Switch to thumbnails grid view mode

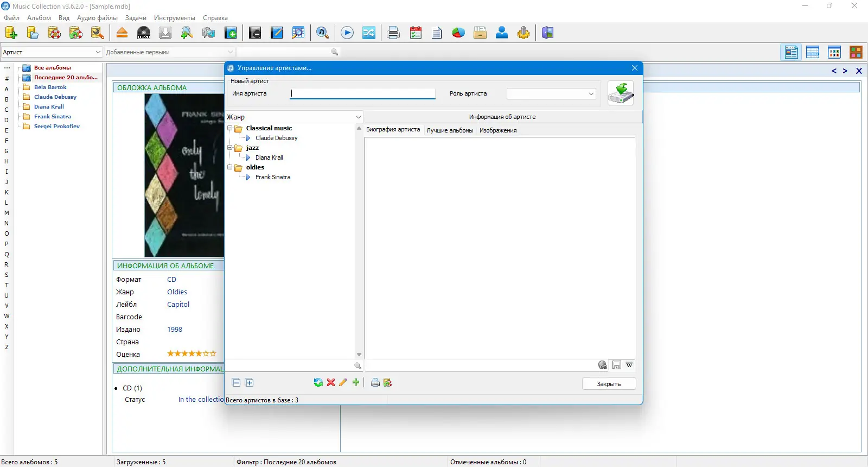click(834, 52)
